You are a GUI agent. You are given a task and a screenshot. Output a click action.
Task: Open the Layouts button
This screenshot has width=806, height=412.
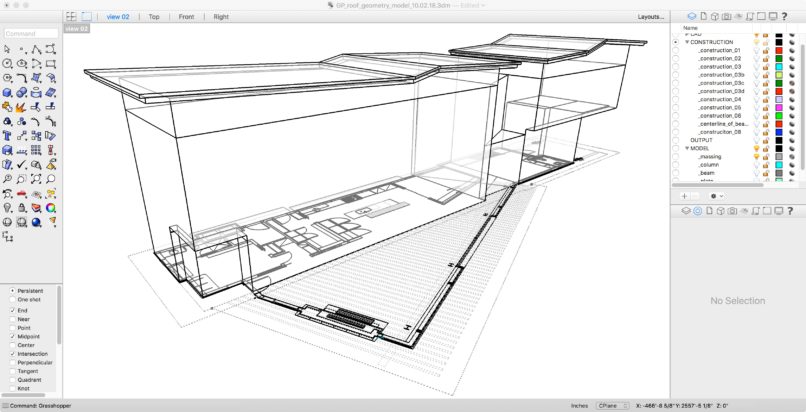(x=651, y=17)
